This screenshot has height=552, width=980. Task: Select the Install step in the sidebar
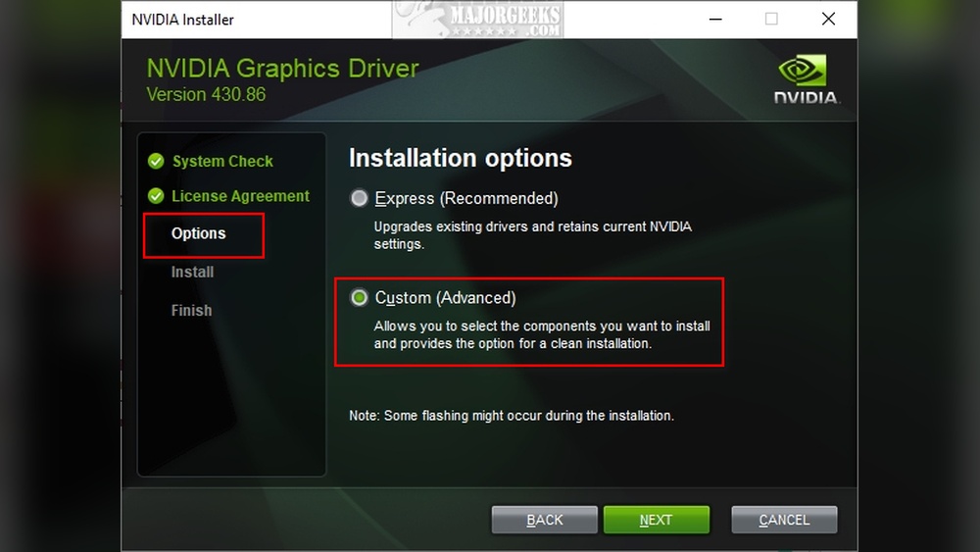(192, 272)
